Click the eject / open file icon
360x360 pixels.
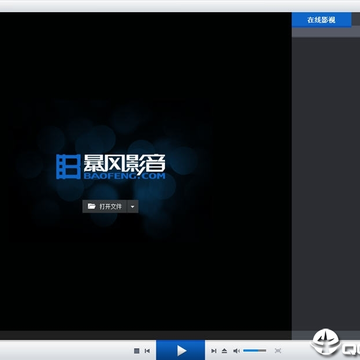(224, 351)
